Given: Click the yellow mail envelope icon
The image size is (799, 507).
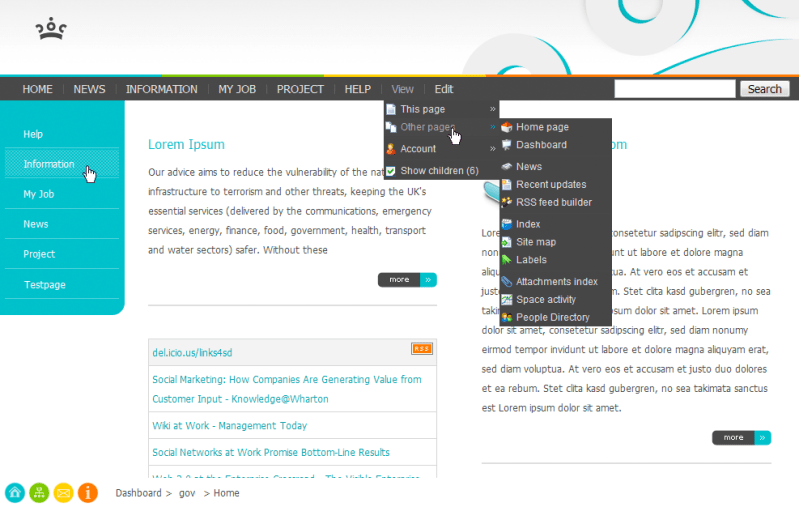Looking at the screenshot, I should 63,492.
